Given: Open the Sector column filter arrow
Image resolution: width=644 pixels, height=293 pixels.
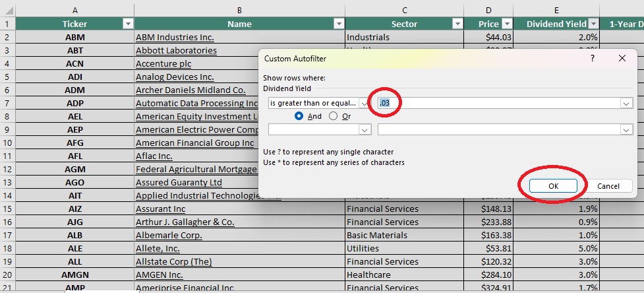Looking at the screenshot, I should pyautogui.click(x=457, y=24).
